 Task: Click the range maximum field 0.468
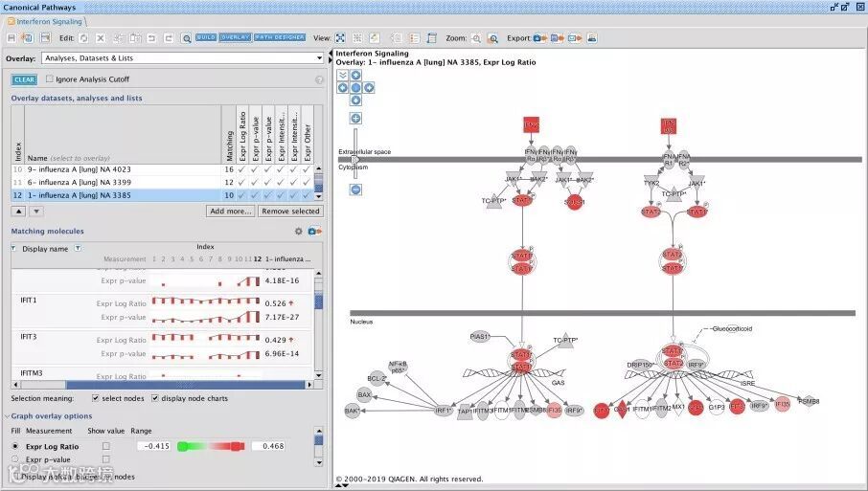pyautogui.click(x=269, y=446)
